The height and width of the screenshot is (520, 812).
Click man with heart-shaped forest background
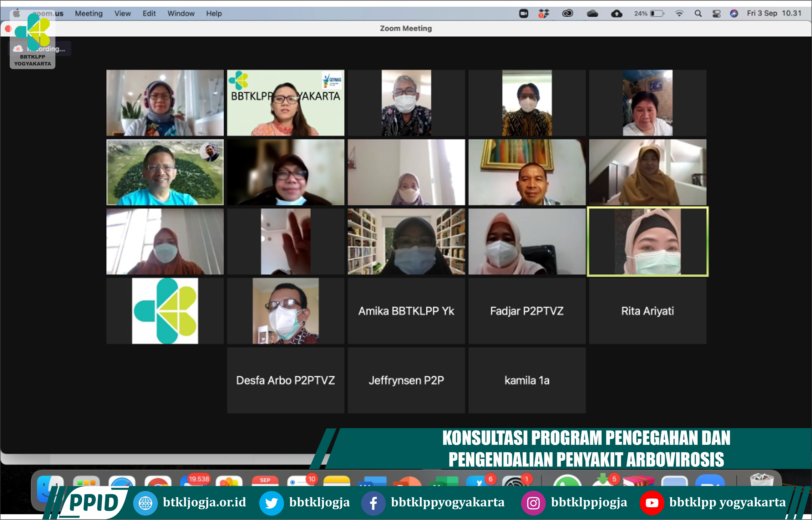[165, 172]
